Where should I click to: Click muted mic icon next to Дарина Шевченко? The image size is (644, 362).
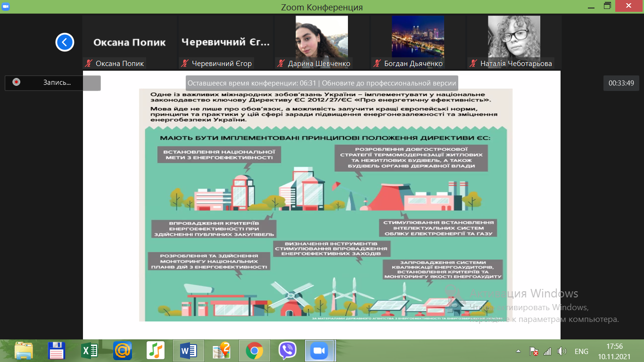[281, 63]
